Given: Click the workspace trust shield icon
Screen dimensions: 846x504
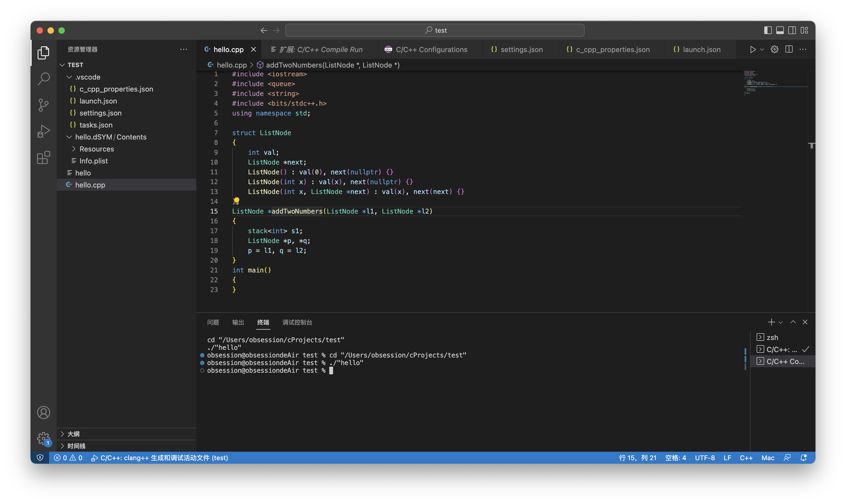Looking at the screenshot, I should click(x=40, y=458).
